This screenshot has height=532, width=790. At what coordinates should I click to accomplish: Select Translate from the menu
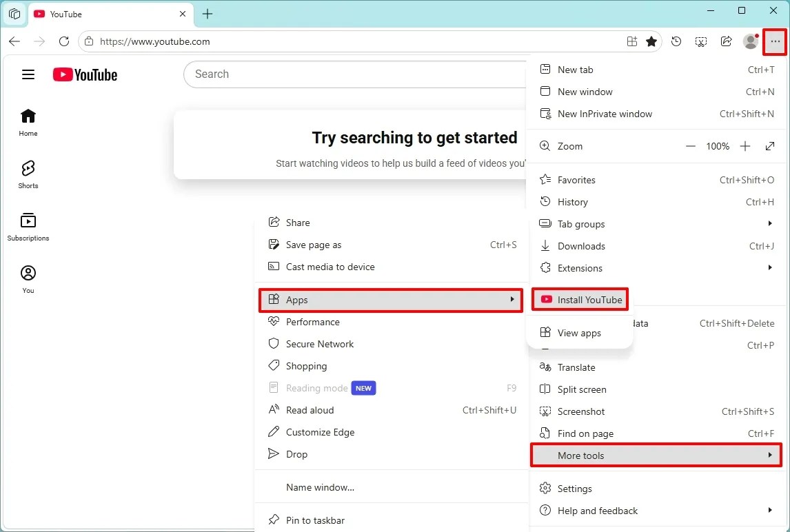(657, 367)
